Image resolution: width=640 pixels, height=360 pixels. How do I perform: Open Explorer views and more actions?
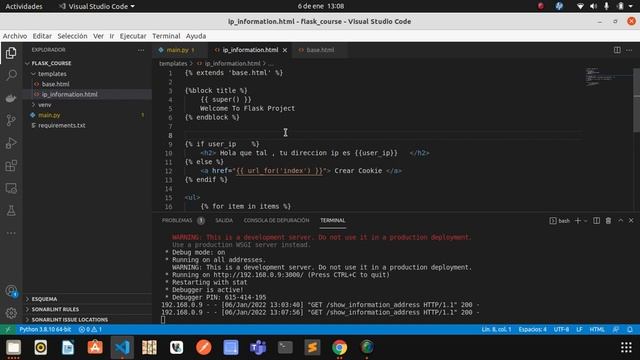141,50
